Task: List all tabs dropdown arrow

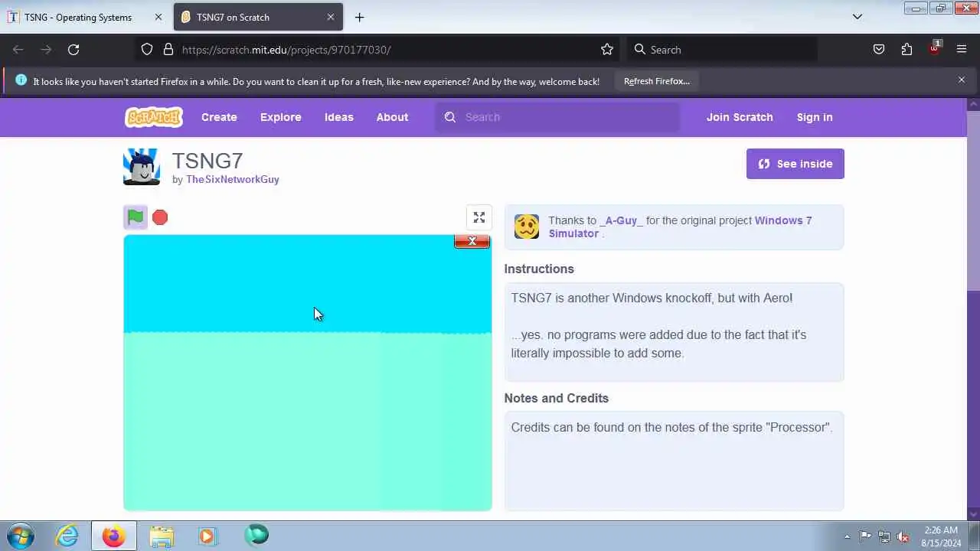Action: [x=857, y=17]
